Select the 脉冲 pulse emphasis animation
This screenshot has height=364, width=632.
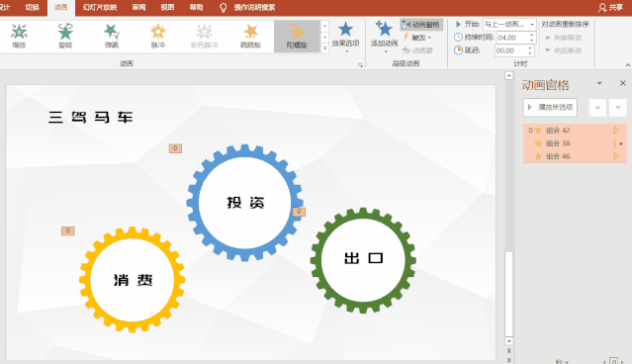(158, 37)
